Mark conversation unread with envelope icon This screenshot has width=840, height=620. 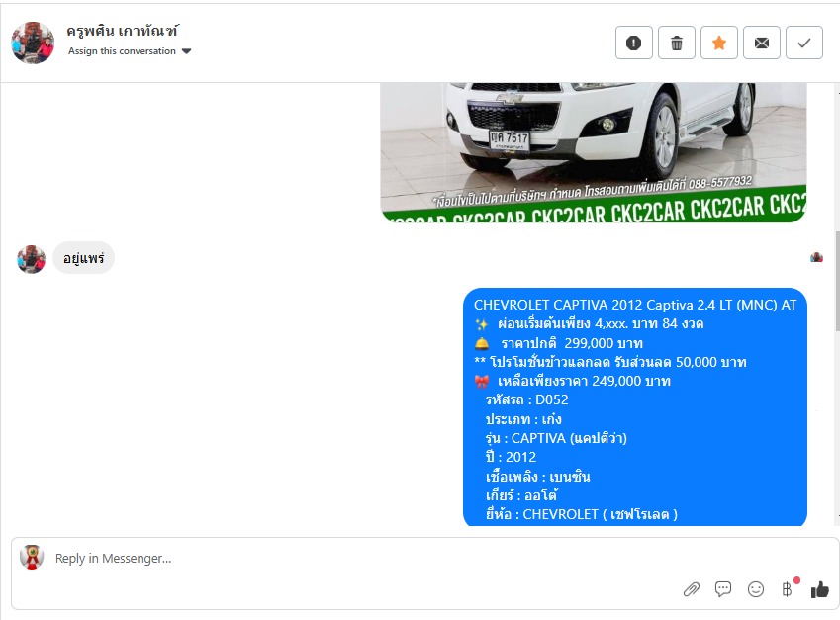762,43
